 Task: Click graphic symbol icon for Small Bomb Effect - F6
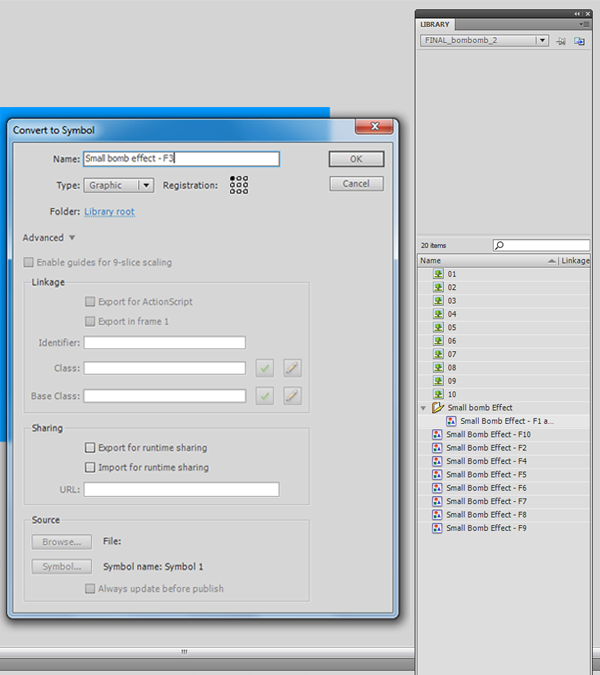pos(437,488)
